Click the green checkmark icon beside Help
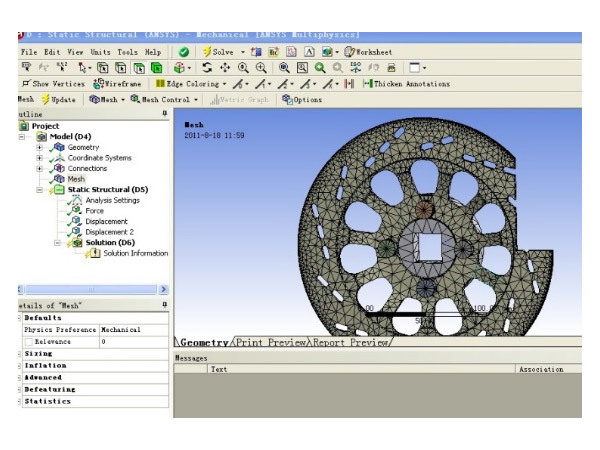This screenshot has width=600, height=450. click(184, 52)
